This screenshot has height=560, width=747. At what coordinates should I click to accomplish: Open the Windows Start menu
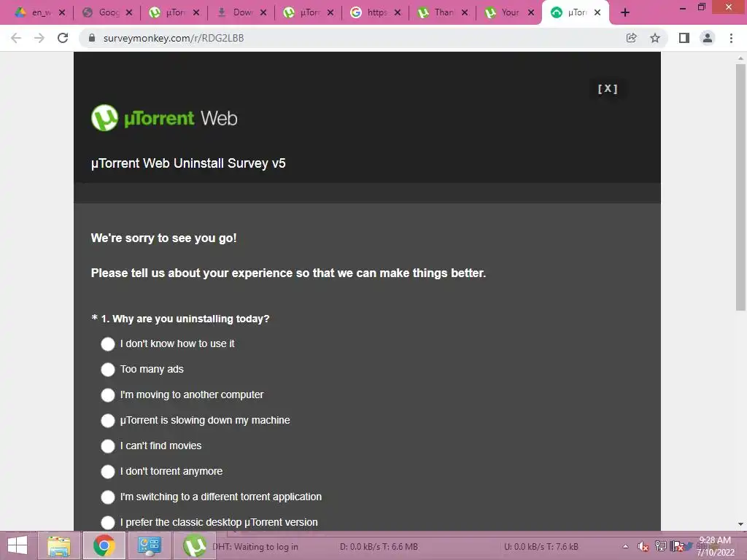coord(18,545)
